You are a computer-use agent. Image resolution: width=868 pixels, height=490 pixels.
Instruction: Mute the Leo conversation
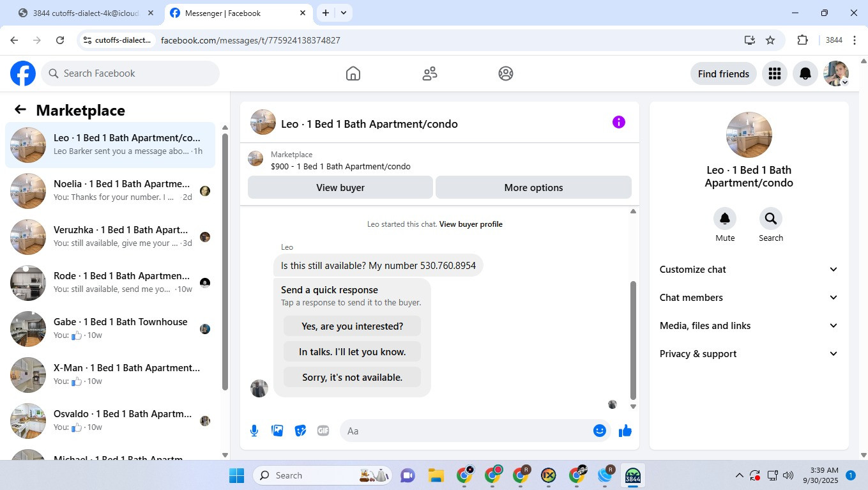pyautogui.click(x=725, y=218)
